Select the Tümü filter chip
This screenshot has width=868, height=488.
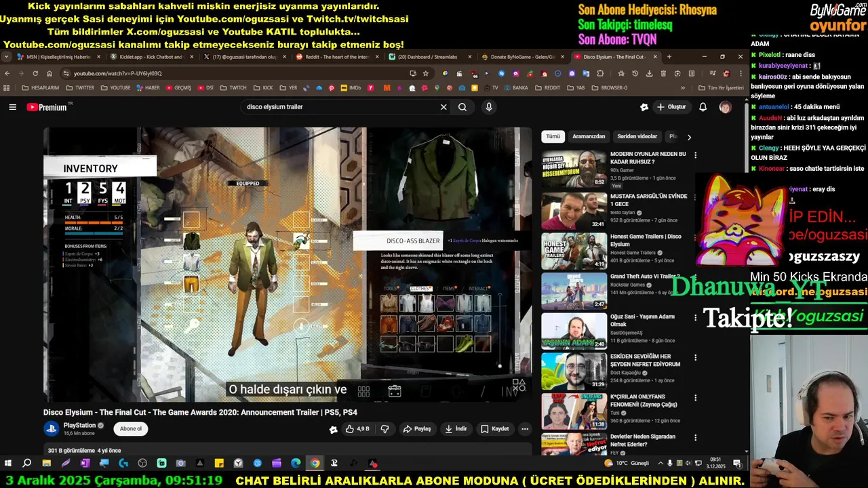553,136
